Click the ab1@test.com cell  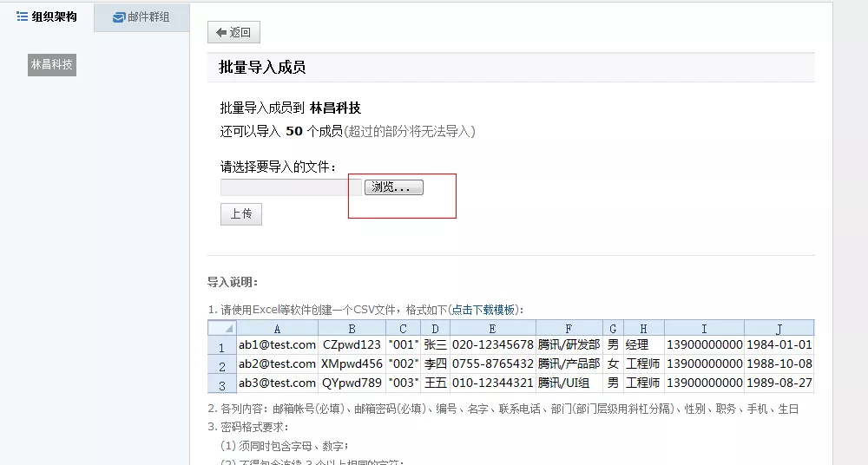(x=277, y=345)
